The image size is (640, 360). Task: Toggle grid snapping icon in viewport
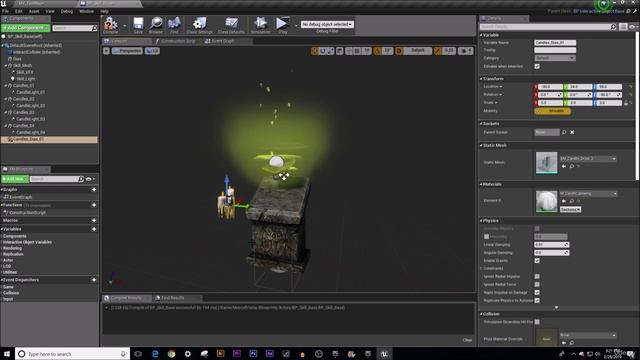tap(357, 51)
